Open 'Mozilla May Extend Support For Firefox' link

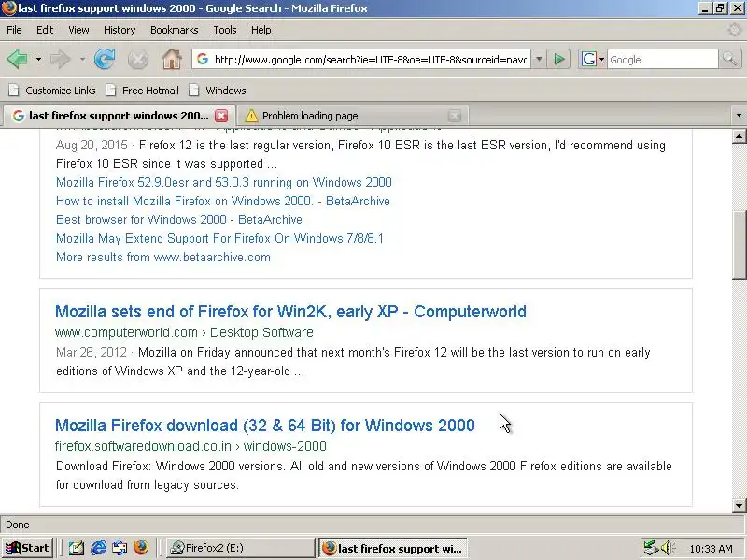tap(219, 238)
